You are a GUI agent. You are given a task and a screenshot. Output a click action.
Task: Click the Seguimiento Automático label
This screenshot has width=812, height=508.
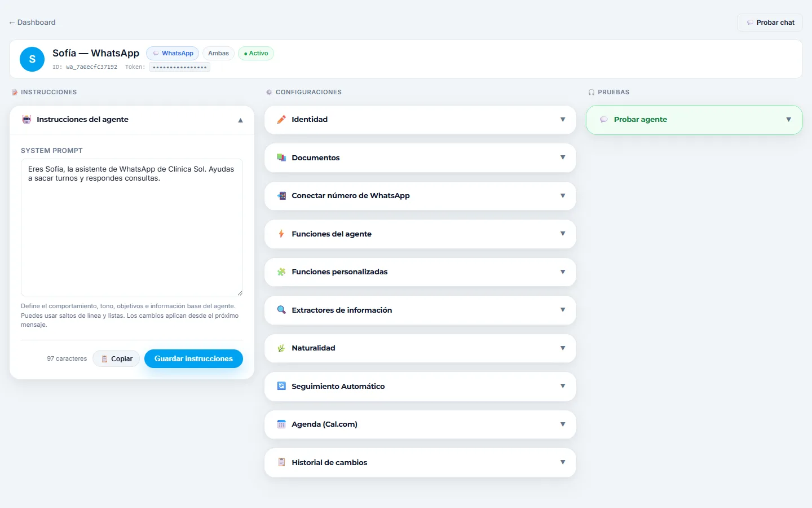pos(338,387)
